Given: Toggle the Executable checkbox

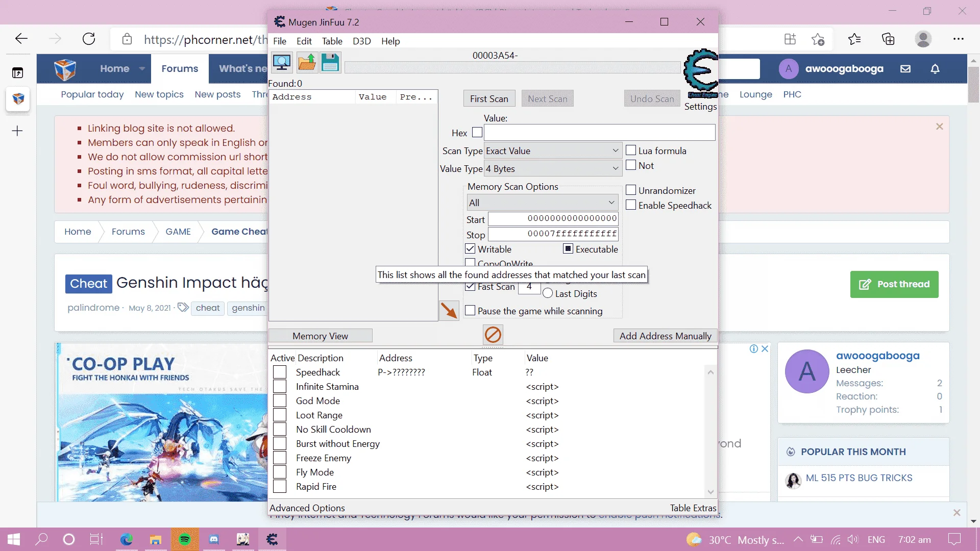Looking at the screenshot, I should (x=568, y=249).
